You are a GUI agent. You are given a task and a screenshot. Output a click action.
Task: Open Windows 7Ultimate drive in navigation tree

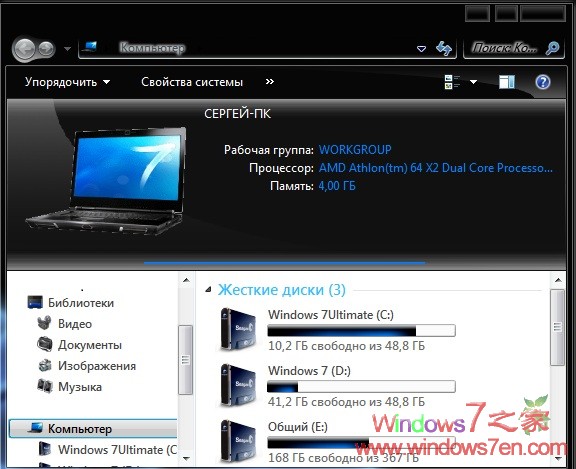(x=118, y=450)
